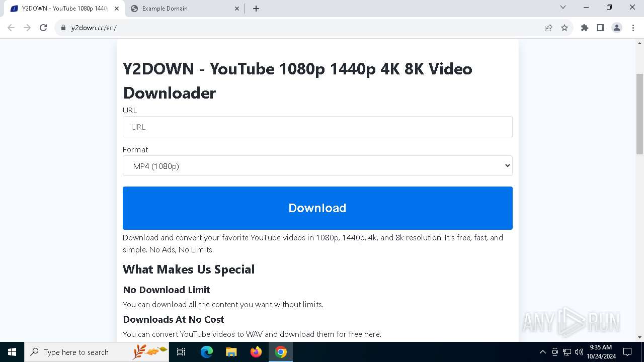Close the Example Domain tab
Screen dimensions: 644x362
(237, 8)
